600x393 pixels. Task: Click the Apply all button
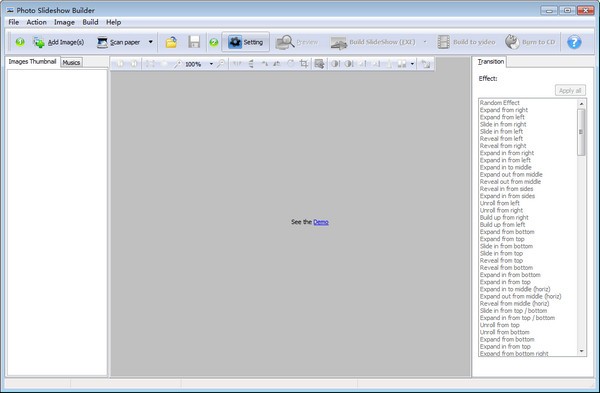click(570, 90)
